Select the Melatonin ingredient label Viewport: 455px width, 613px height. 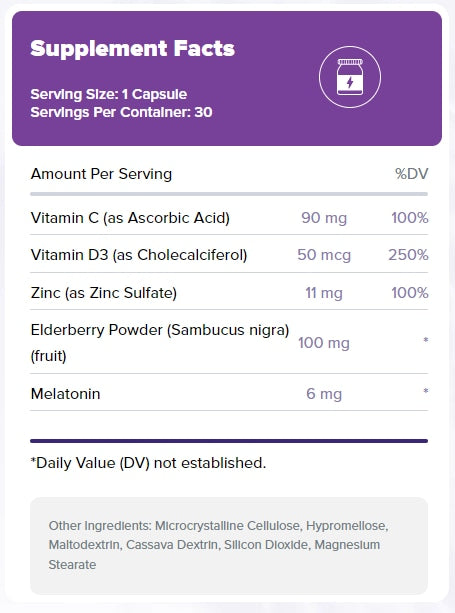click(x=66, y=394)
